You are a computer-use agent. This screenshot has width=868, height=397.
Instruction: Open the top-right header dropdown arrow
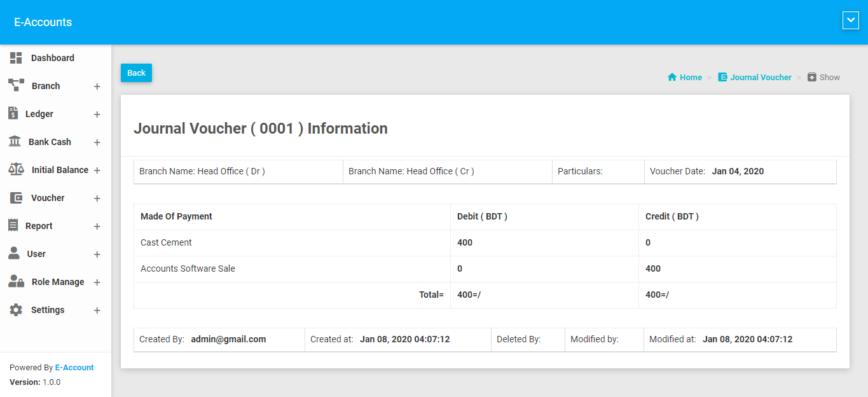pyautogui.click(x=850, y=20)
